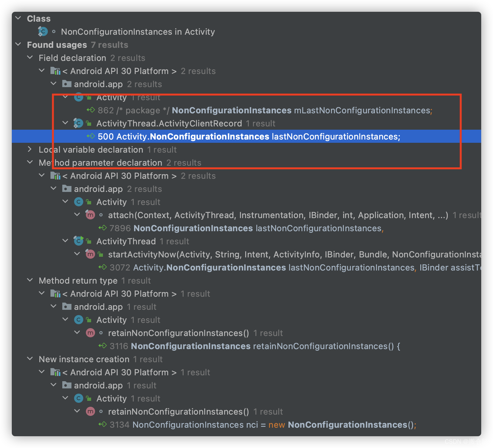Click class icon of ActivityThread.ActivityClientRecord

[78, 123]
